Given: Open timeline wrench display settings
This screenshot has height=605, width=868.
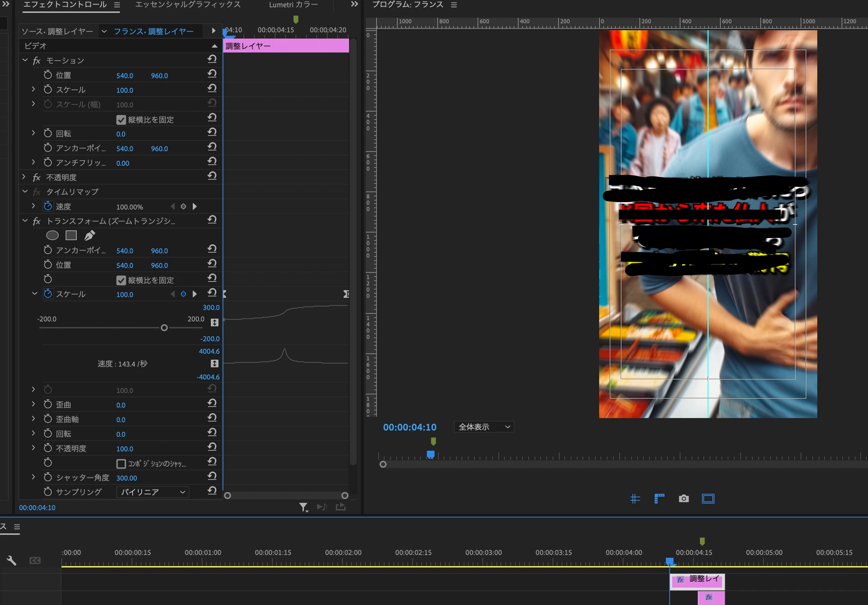Looking at the screenshot, I should pos(11,561).
